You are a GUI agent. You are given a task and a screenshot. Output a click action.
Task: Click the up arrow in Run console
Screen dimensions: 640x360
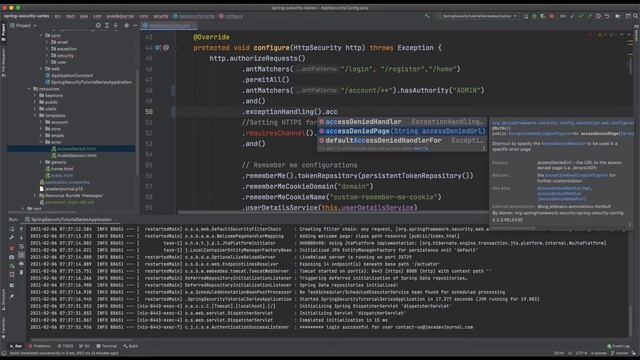[21, 229]
